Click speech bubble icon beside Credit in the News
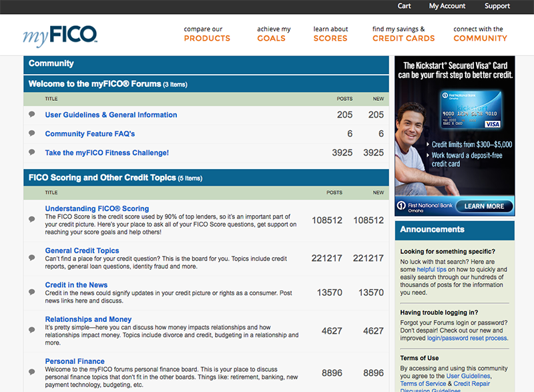The height and width of the screenshot is (392, 534). click(31, 292)
